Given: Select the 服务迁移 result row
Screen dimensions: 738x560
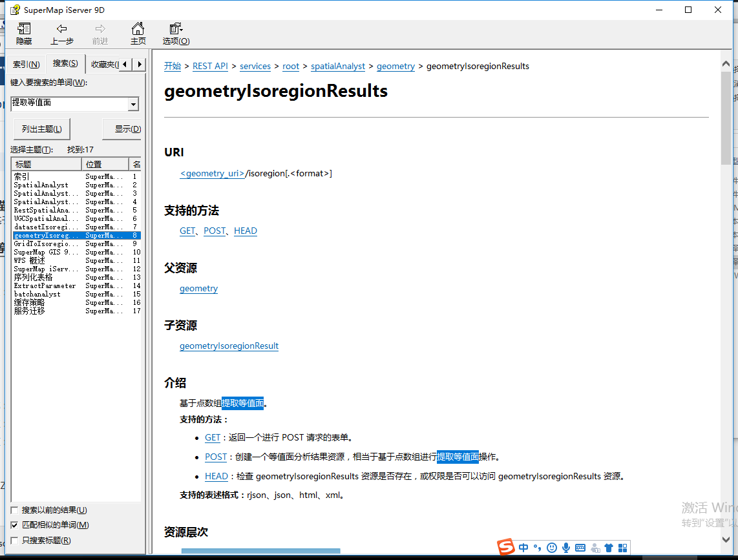Looking at the screenshot, I should (x=77, y=311).
